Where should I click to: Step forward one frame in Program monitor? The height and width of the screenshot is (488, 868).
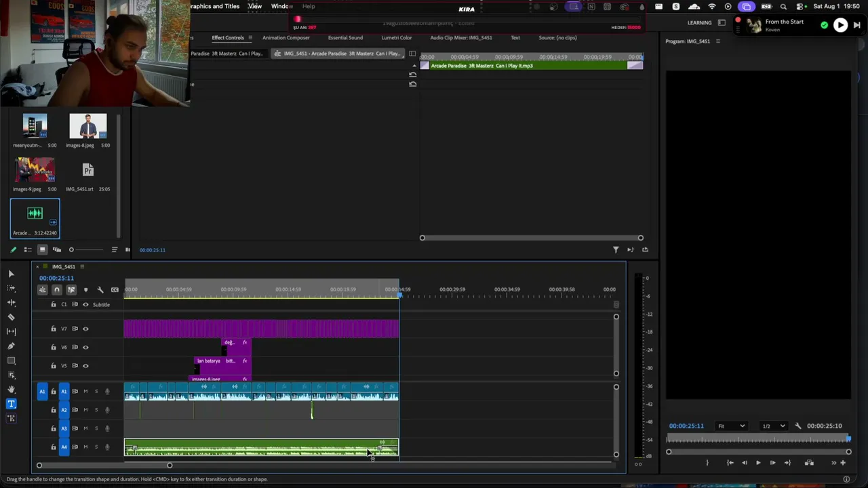coord(772,463)
